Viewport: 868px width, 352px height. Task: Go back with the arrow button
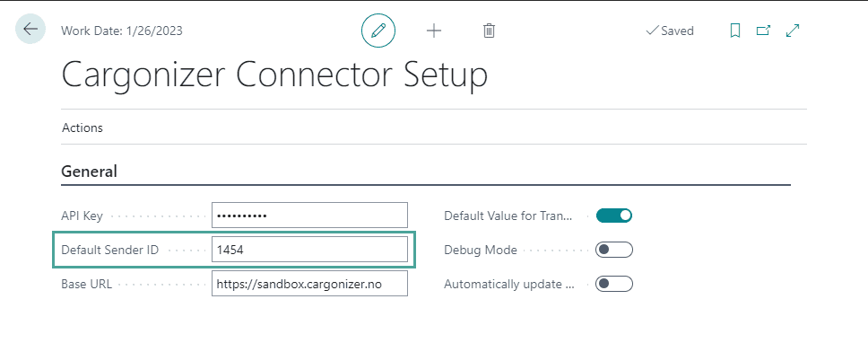pos(30,30)
